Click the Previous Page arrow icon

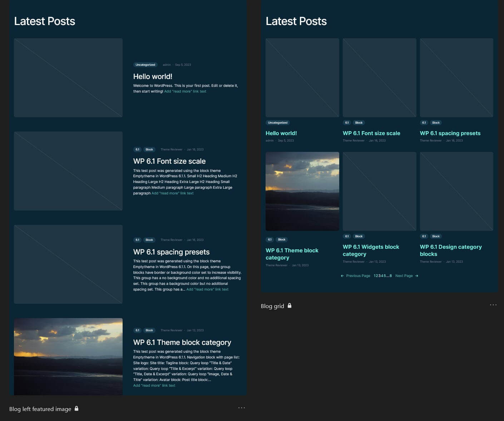coord(342,276)
